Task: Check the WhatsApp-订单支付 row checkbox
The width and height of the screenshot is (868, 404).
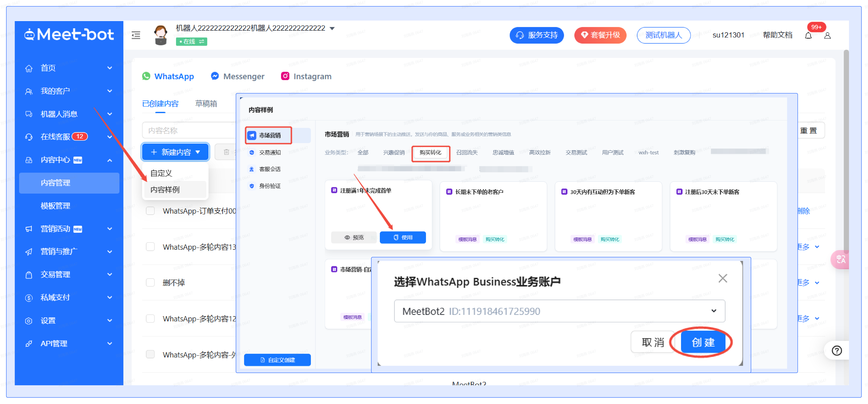Action: click(x=150, y=211)
